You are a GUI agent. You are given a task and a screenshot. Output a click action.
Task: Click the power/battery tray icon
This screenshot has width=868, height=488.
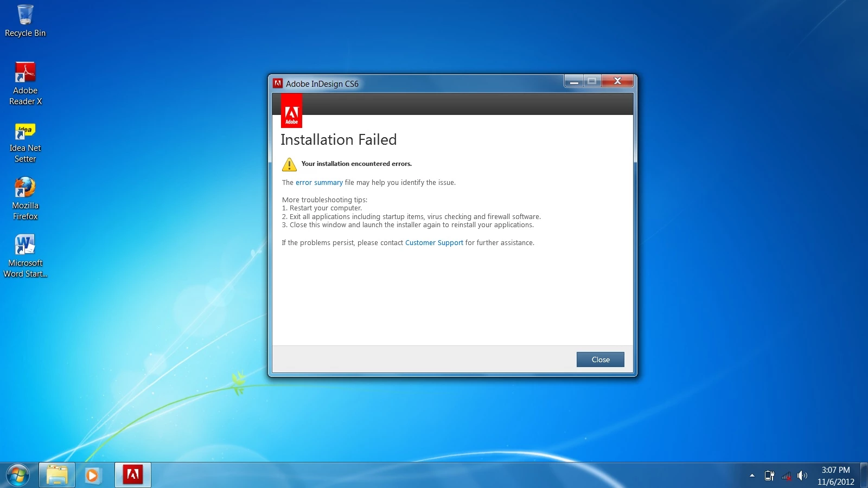point(769,476)
